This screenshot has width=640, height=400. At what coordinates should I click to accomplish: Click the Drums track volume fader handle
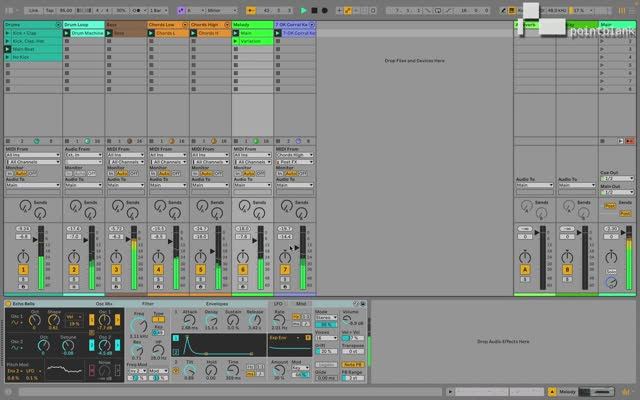click(x=36, y=240)
